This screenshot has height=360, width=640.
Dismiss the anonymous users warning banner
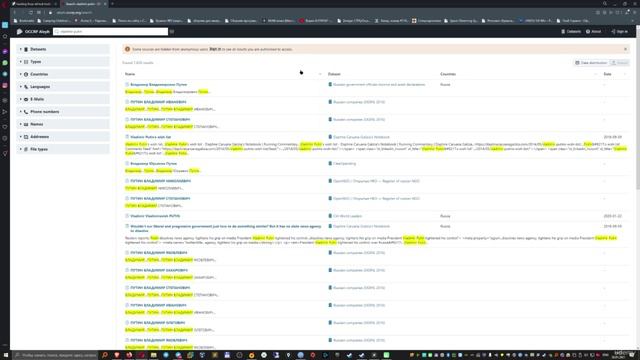click(625, 49)
